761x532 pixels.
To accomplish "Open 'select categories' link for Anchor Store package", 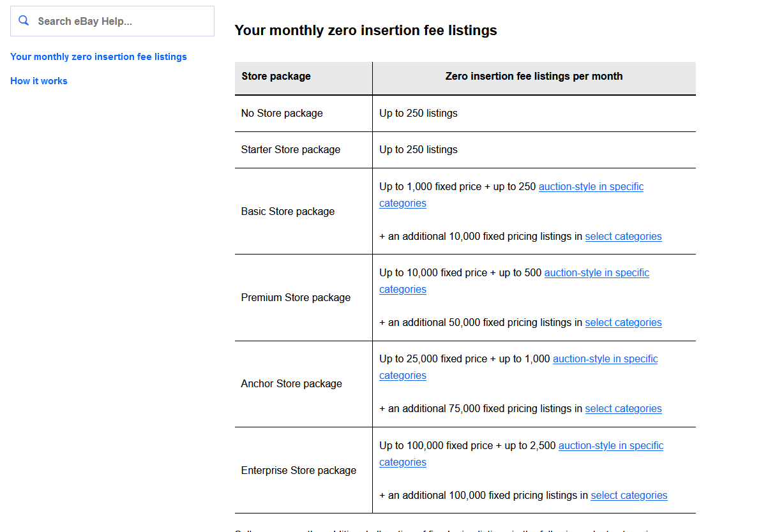I will tap(623, 408).
